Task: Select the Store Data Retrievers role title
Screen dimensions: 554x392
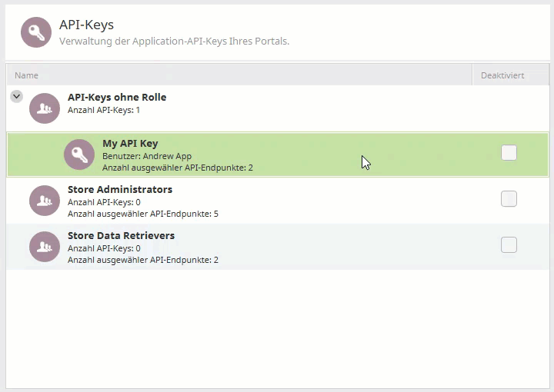Action: tap(121, 236)
